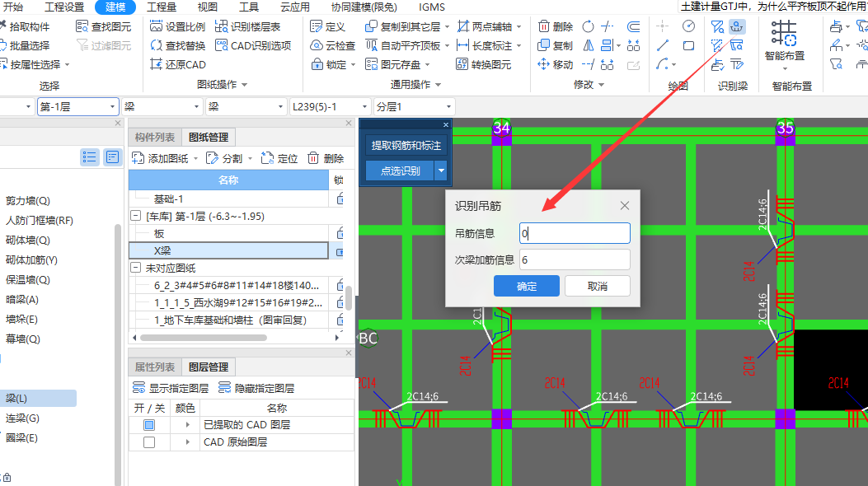Focus the 吊筋信息 input field
Screen dimensions: 868x486
coord(575,233)
